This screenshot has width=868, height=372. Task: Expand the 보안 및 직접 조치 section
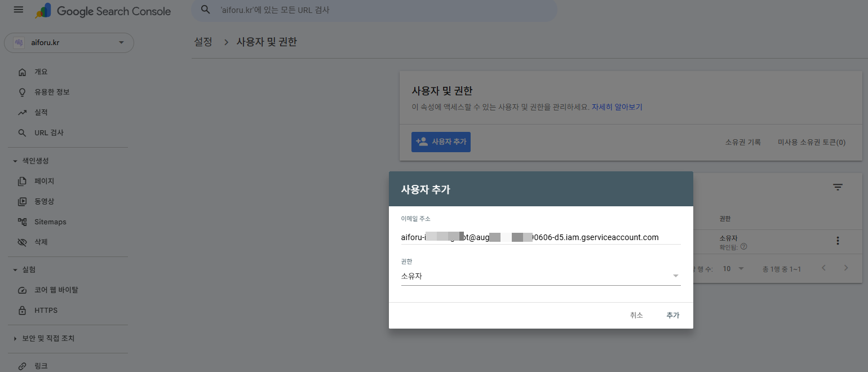click(16, 339)
